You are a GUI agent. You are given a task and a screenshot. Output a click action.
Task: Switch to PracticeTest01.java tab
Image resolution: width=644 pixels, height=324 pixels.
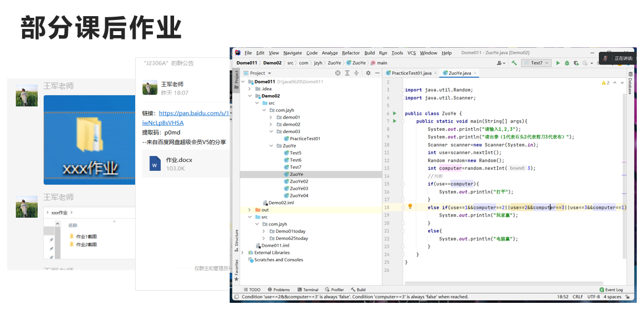pyautogui.click(x=410, y=73)
